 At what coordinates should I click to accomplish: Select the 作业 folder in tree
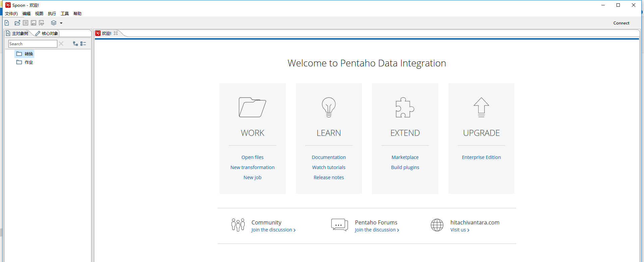point(24,62)
